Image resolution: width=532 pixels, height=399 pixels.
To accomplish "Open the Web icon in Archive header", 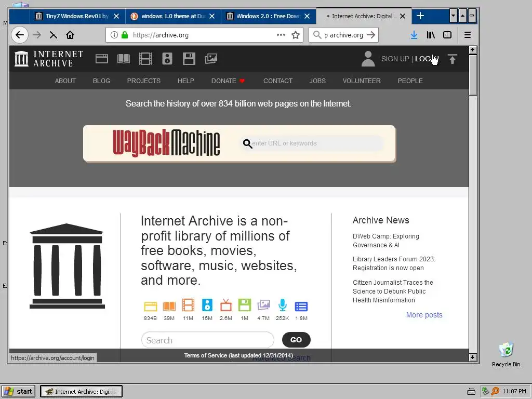I will pos(101,59).
